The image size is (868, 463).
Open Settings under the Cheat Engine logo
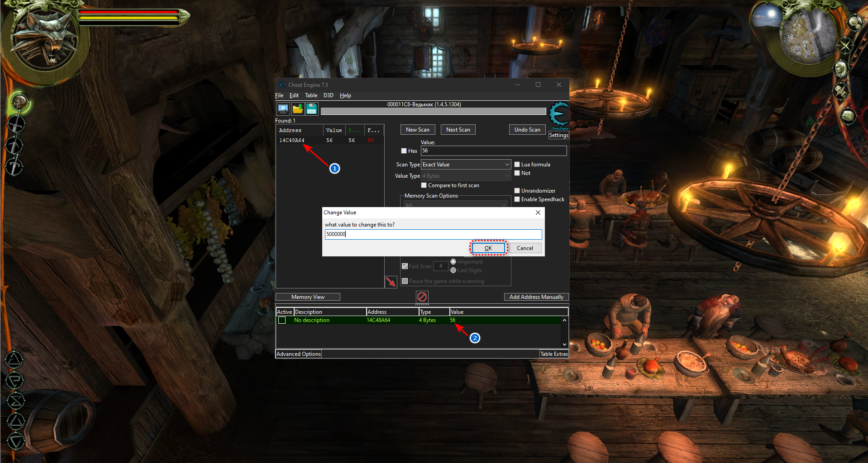(559, 135)
